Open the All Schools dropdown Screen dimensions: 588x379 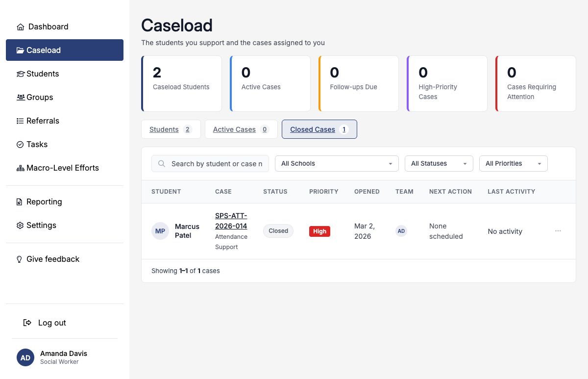point(337,164)
